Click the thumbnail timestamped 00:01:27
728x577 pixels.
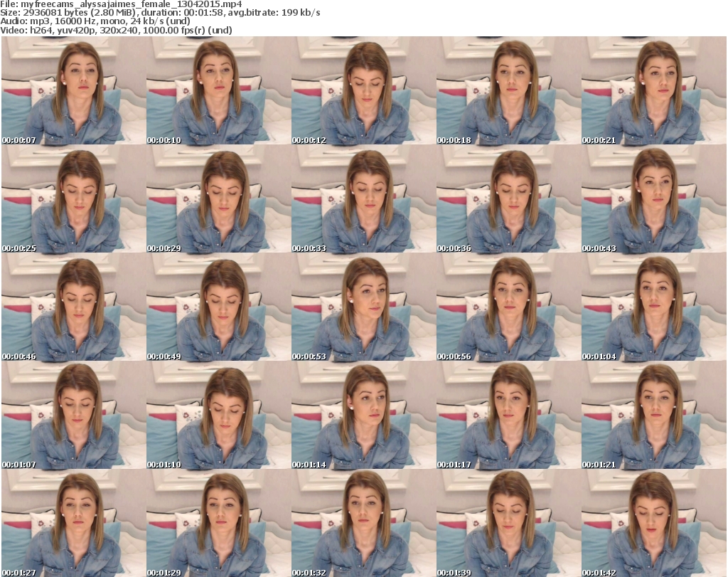(73, 524)
